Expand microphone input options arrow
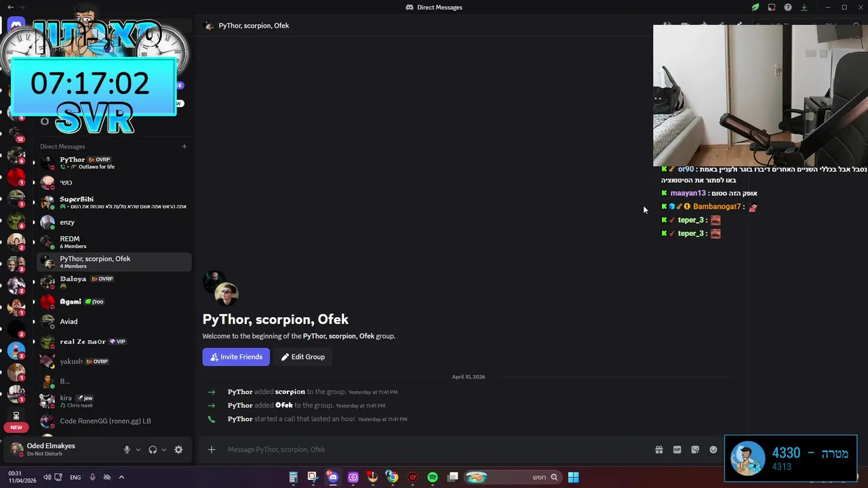 tap(138, 449)
